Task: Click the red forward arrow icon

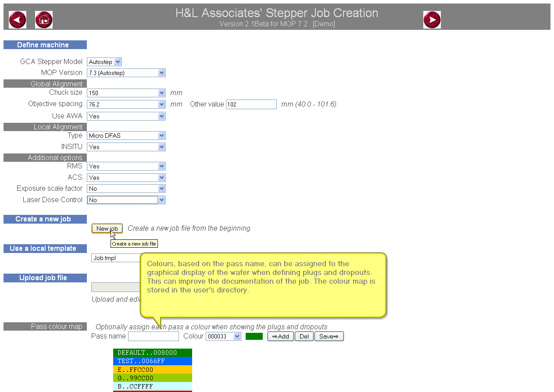Action: (x=432, y=20)
